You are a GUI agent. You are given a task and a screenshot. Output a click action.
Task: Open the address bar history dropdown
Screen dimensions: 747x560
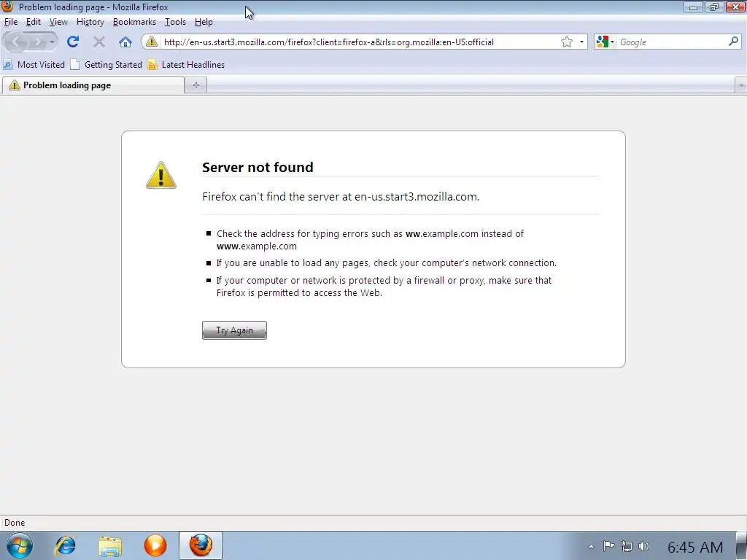coord(581,42)
